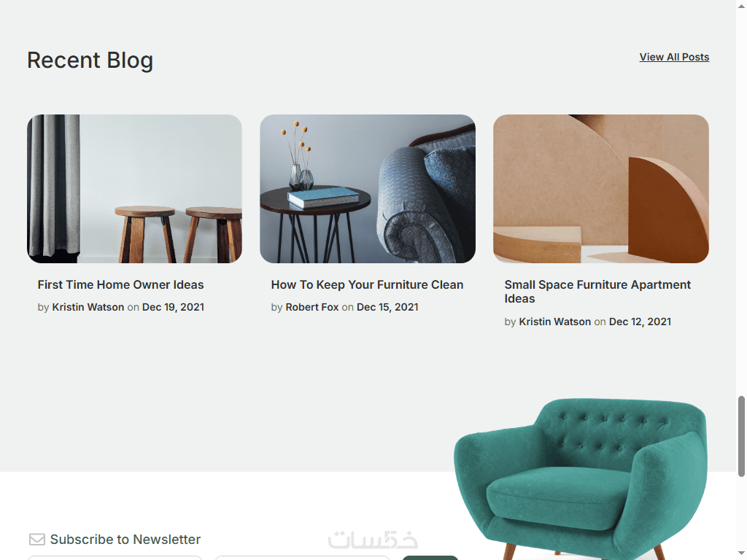Viewport: 747px width, 560px height.
Task: Click the newsletter envelope icon
Action: pyautogui.click(x=37, y=540)
